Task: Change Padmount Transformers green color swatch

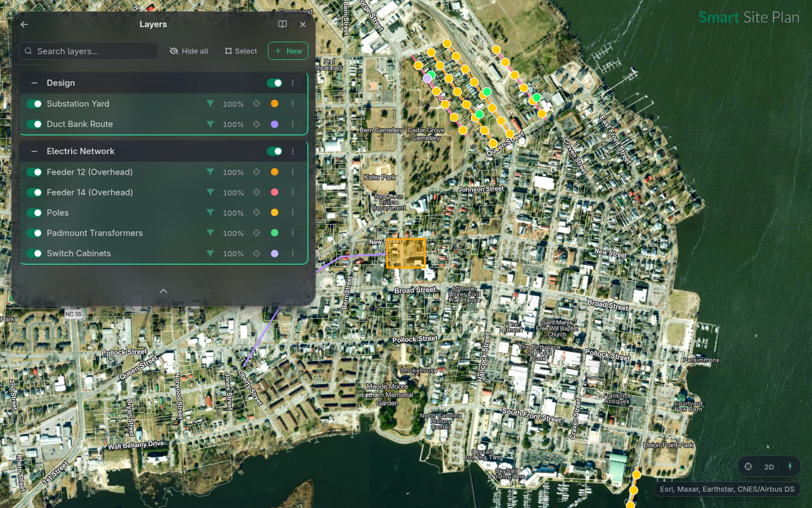Action: pos(275,233)
